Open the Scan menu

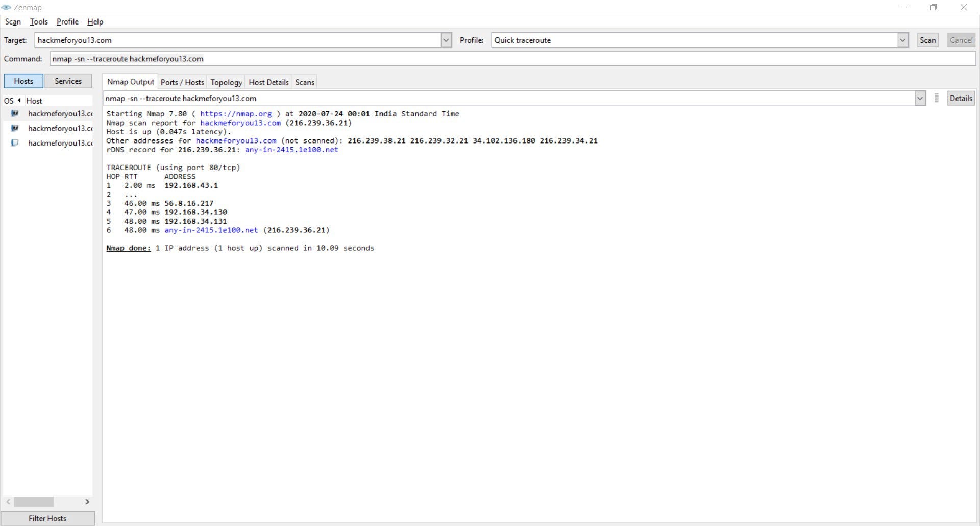[13, 22]
